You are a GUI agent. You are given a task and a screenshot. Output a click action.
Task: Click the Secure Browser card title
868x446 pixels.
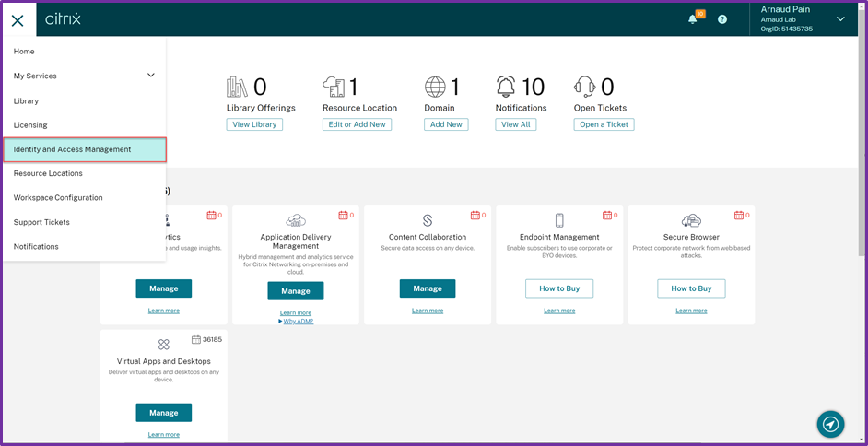tap(691, 237)
